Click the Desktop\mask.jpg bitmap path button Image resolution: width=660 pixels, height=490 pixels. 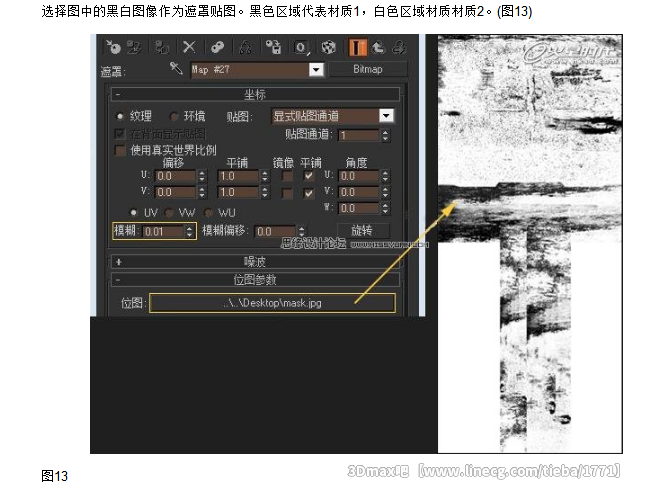tap(272, 303)
